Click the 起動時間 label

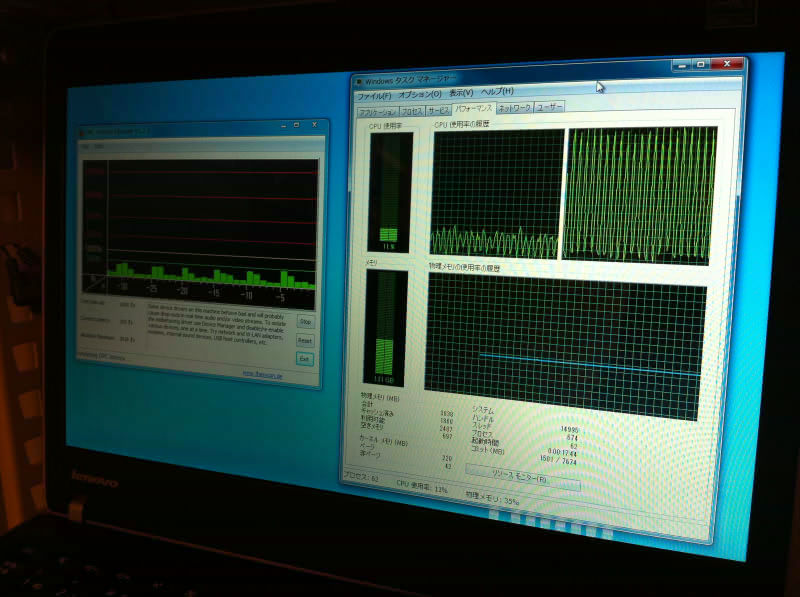coord(484,441)
